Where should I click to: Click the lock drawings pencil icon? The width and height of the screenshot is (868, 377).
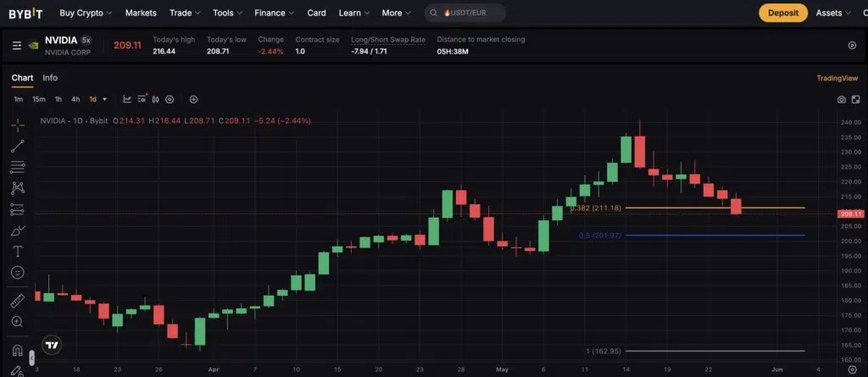click(18, 371)
